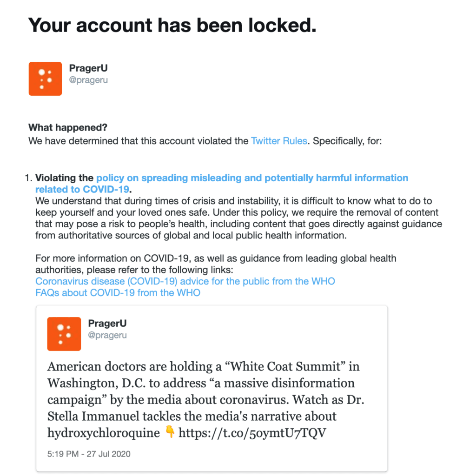Click the tweet text about White Coat Summit
Image resolution: width=476 pixels, height=476 pixels.
pos(205,400)
